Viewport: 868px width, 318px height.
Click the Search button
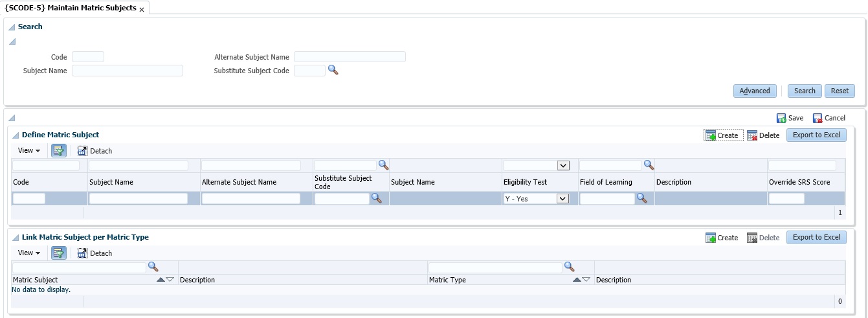(x=805, y=91)
